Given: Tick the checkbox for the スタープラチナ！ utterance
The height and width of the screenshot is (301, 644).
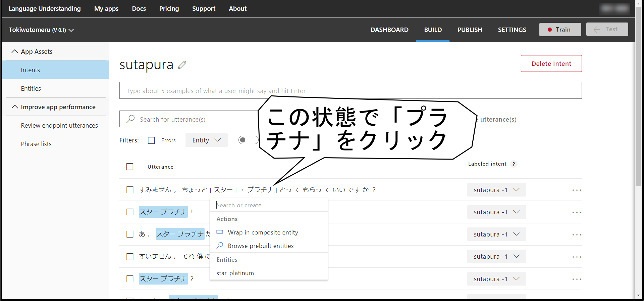Looking at the screenshot, I should (x=130, y=212).
